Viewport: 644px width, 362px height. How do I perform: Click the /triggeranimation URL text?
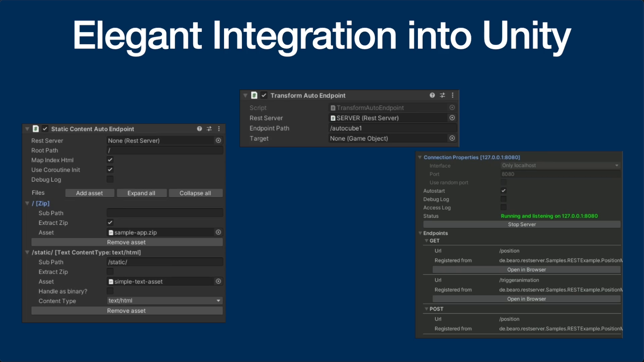(x=519, y=280)
